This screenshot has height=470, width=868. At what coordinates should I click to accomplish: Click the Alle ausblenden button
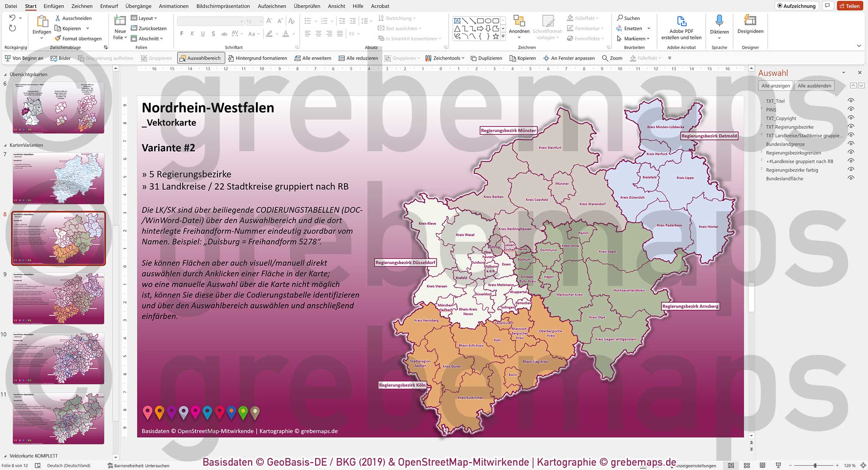[x=815, y=86]
